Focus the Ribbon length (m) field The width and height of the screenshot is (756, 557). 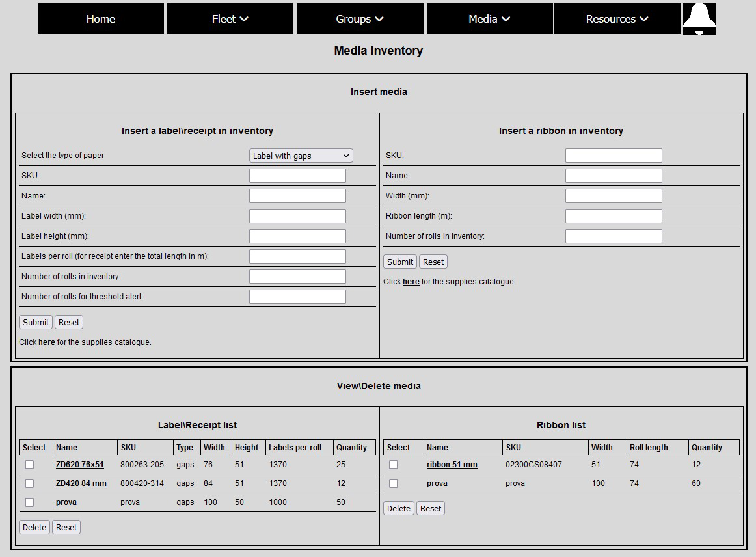tap(614, 216)
